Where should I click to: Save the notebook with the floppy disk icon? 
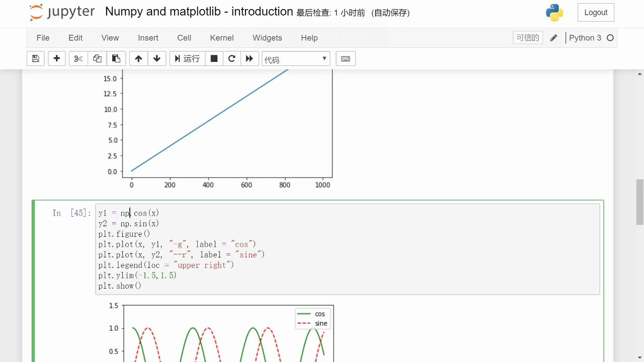tap(35, 59)
